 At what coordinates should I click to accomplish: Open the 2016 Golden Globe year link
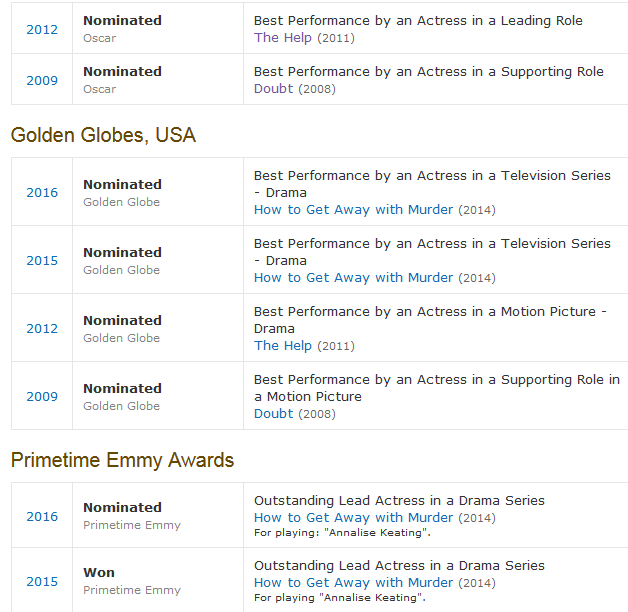coord(42,192)
